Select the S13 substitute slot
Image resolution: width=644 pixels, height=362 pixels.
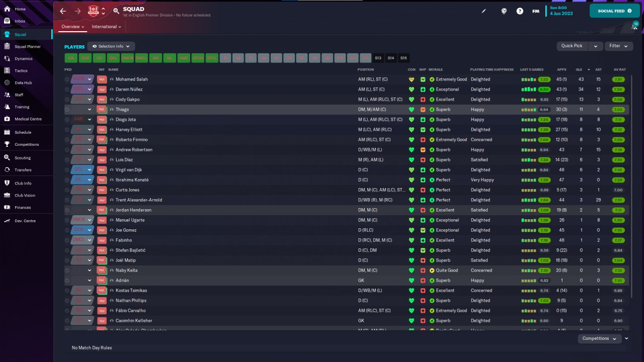(x=378, y=58)
